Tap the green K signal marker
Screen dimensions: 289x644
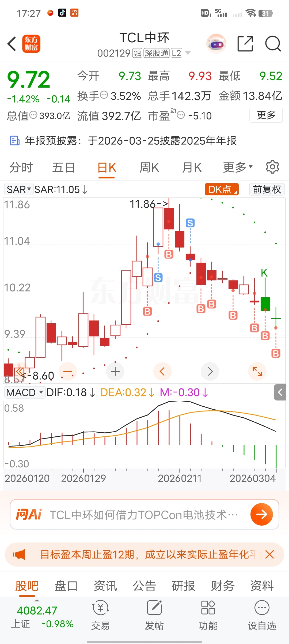point(264,273)
